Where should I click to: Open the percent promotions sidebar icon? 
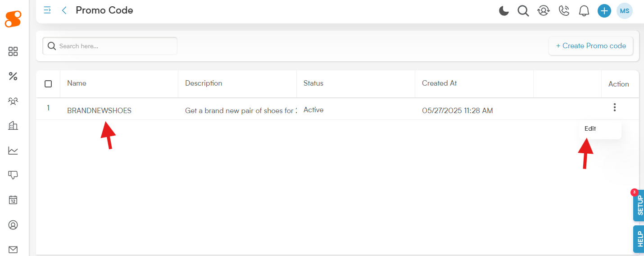click(13, 76)
